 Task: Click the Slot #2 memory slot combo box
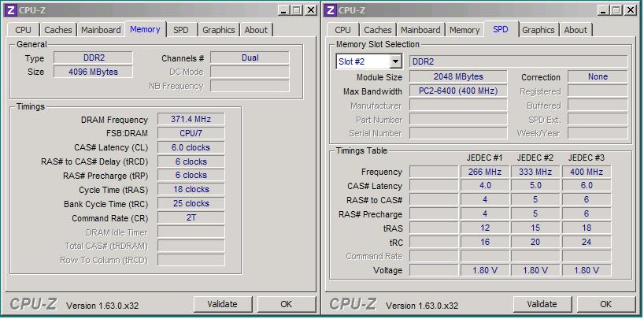pos(368,61)
